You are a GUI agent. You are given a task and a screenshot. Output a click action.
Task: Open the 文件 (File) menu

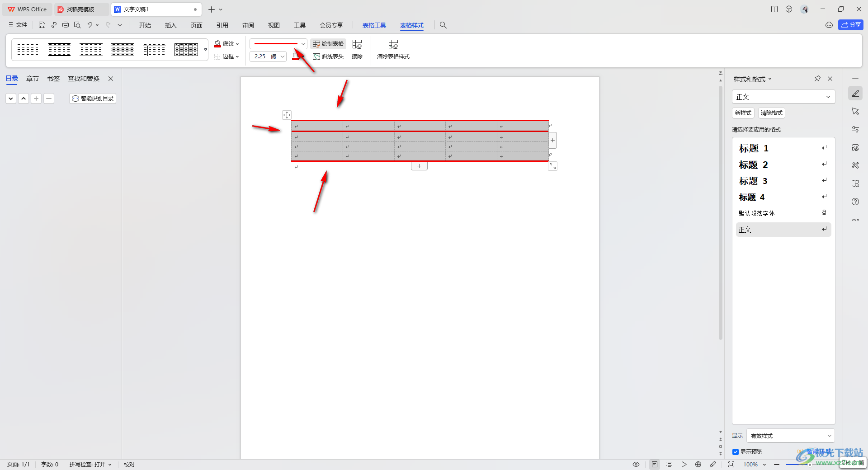click(18, 25)
